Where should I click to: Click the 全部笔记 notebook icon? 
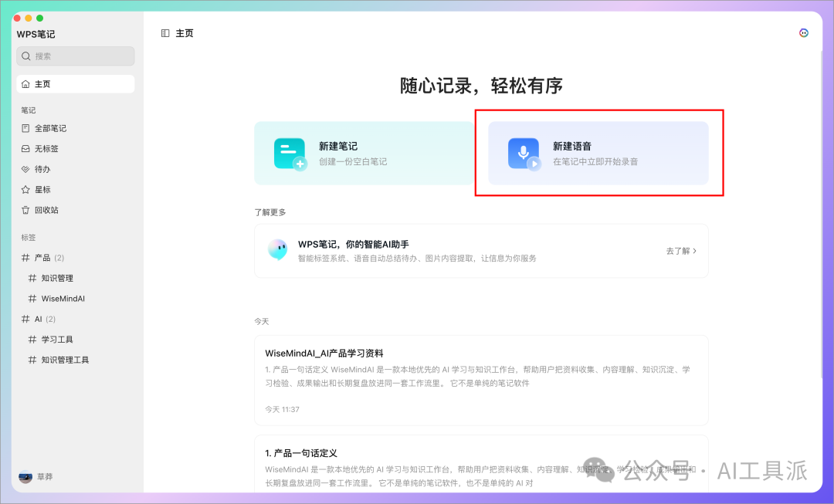25,128
